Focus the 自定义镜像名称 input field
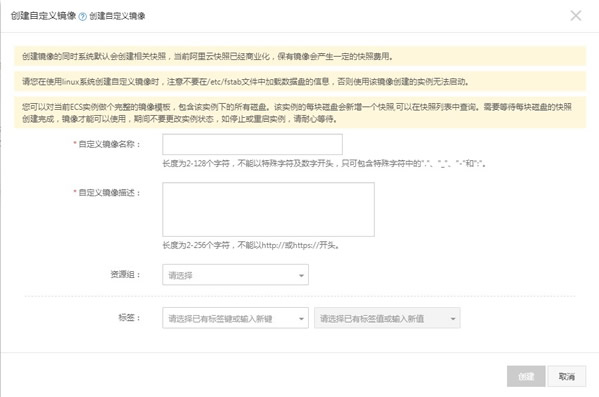This screenshot has width=599, height=397. point(252,144)
